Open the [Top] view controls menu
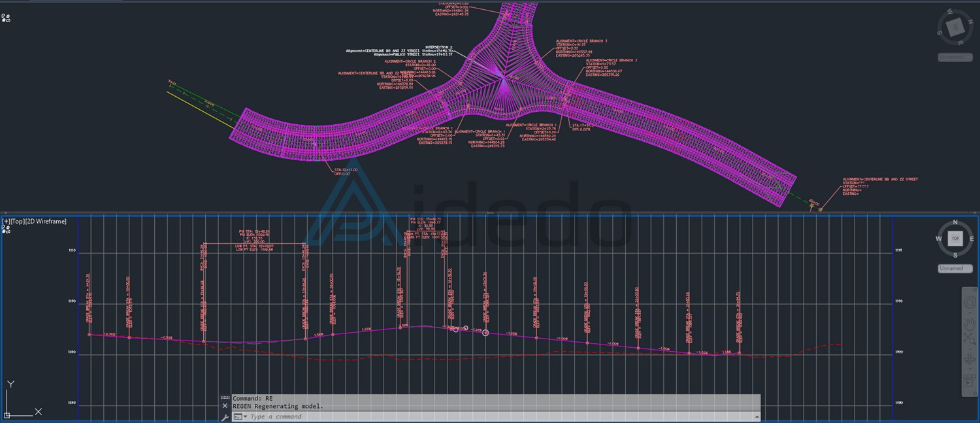The width and height of the screenshot is (980, 423). pyautogui.click(x=18, y=222)
